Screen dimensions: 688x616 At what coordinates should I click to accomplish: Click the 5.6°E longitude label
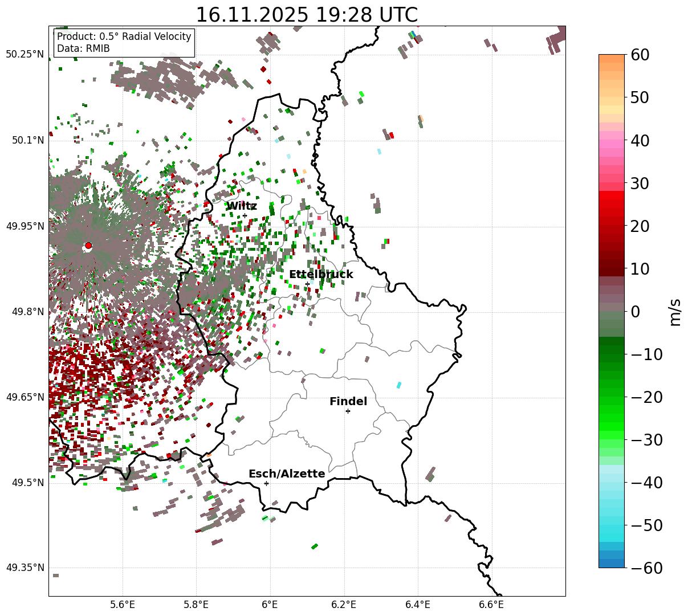click(x=122, y=605)
